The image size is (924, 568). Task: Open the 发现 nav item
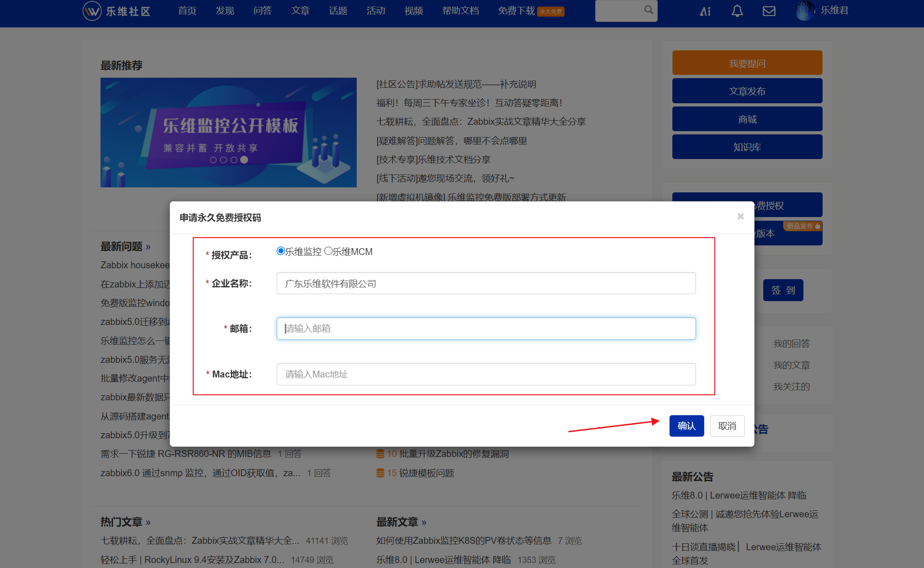pos(225,11)
